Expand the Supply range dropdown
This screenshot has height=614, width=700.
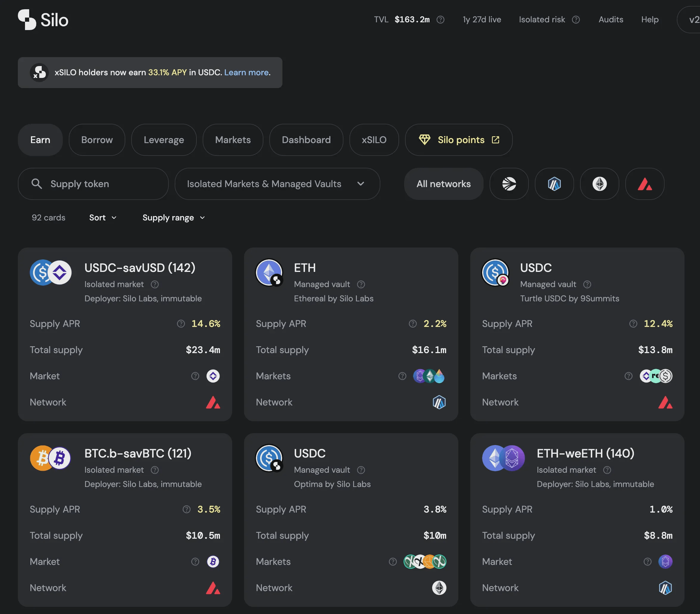(174, 218)
